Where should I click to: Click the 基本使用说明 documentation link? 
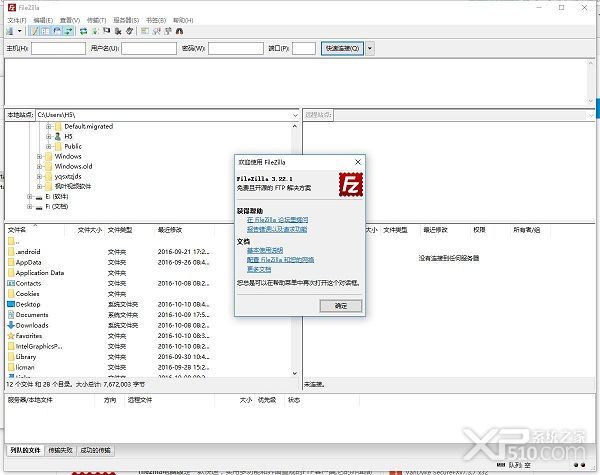tap(265, 250)
